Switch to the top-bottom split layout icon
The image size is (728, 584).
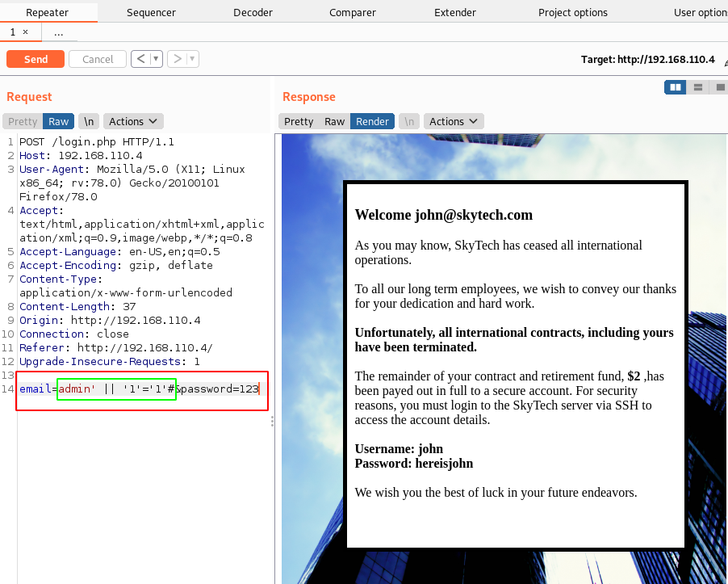(698, 86)
